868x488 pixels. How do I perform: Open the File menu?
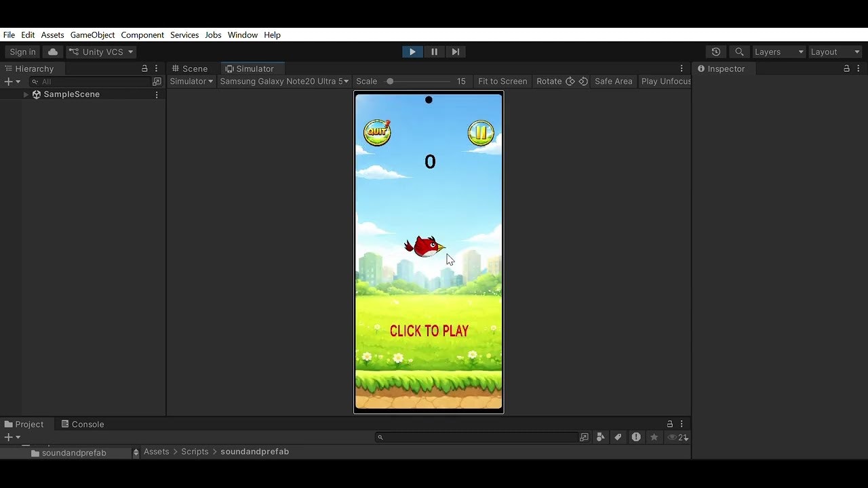tap(9, 35)
